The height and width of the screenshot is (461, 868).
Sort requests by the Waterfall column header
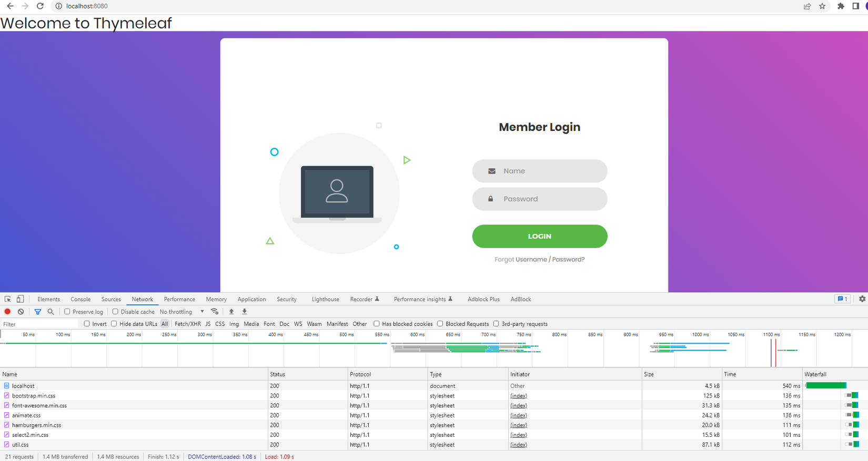(835, 374)
